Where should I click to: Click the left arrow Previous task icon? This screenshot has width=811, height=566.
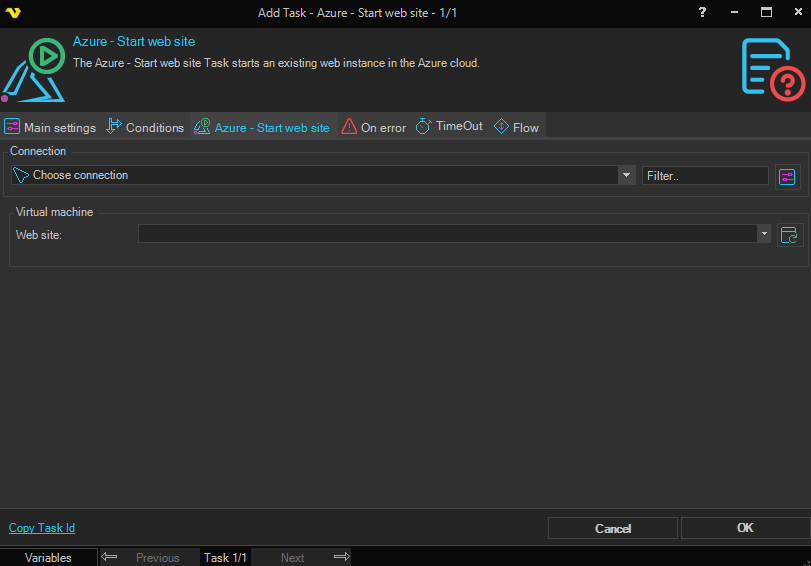(110, 557)
